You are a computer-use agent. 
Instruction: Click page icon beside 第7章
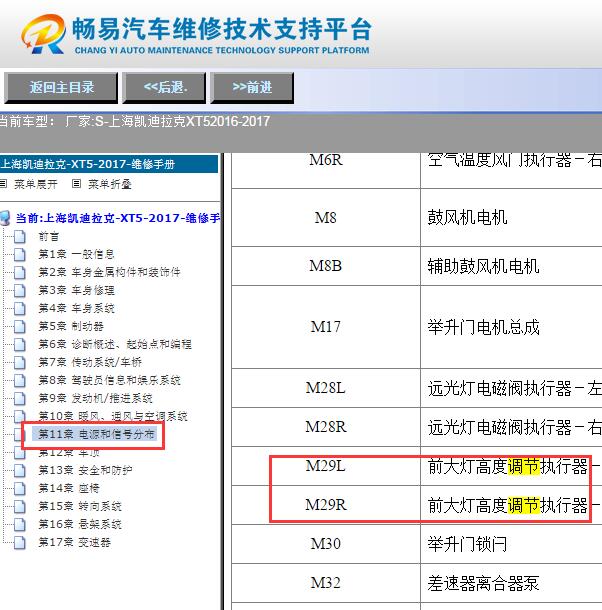(x=19, y=362)
